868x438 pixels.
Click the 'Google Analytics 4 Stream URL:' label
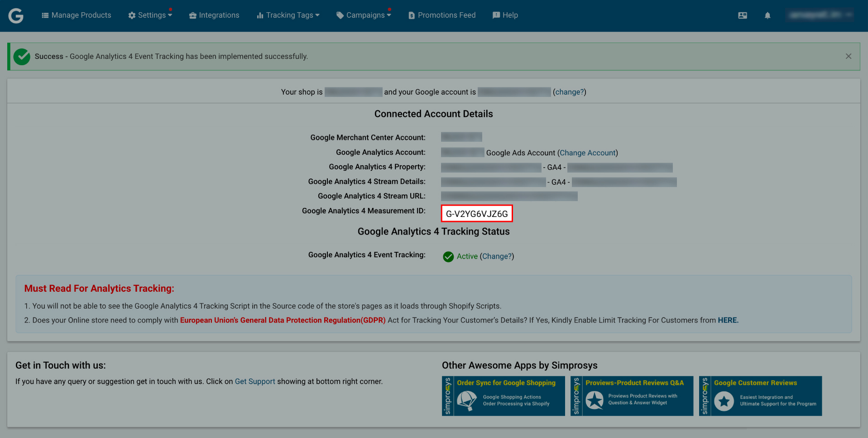click(372, 196)
